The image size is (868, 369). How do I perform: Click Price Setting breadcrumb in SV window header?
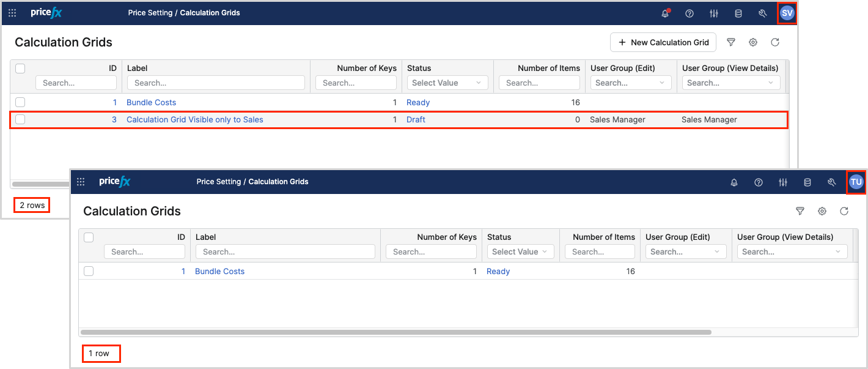point(150,13)
